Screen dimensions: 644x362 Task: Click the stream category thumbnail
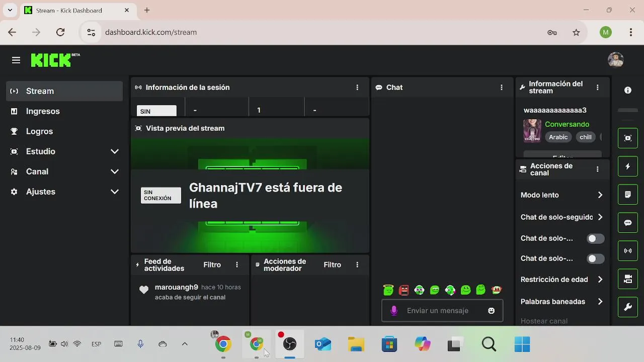pos(532,131)
